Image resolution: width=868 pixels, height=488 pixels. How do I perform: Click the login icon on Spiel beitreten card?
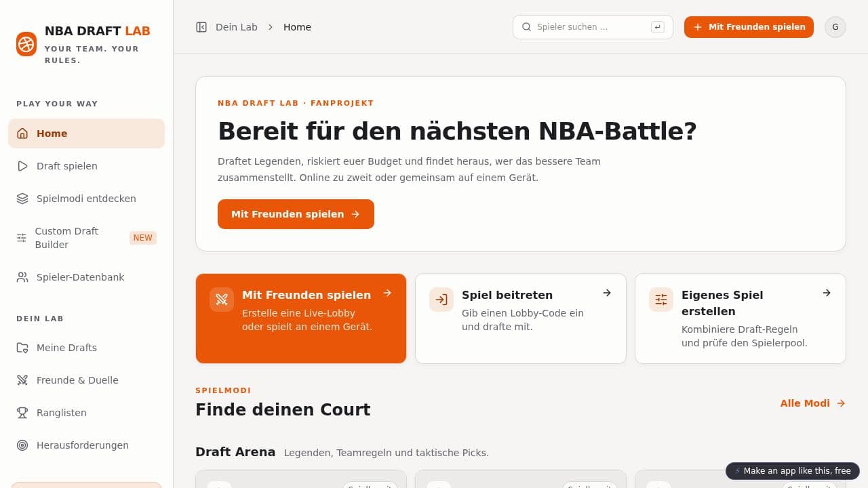point(441,300)
